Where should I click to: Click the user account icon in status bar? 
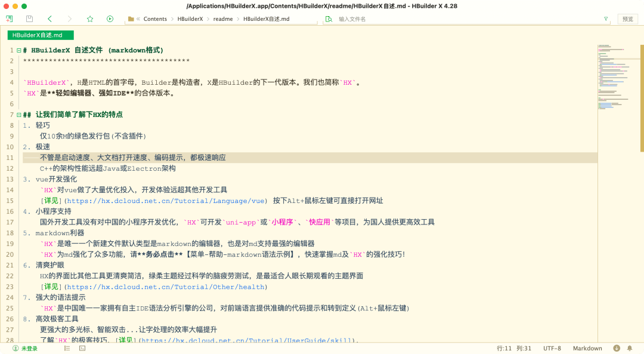[x=16, y=348]
